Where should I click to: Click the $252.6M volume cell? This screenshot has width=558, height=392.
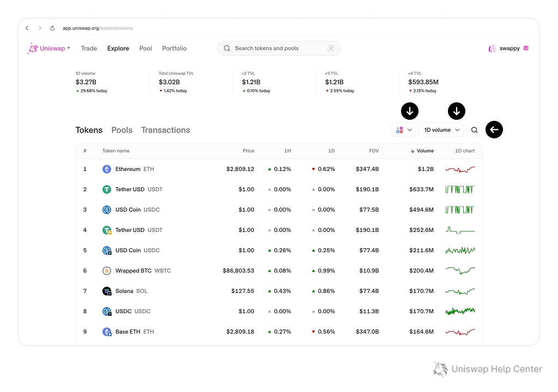point(421,230)
